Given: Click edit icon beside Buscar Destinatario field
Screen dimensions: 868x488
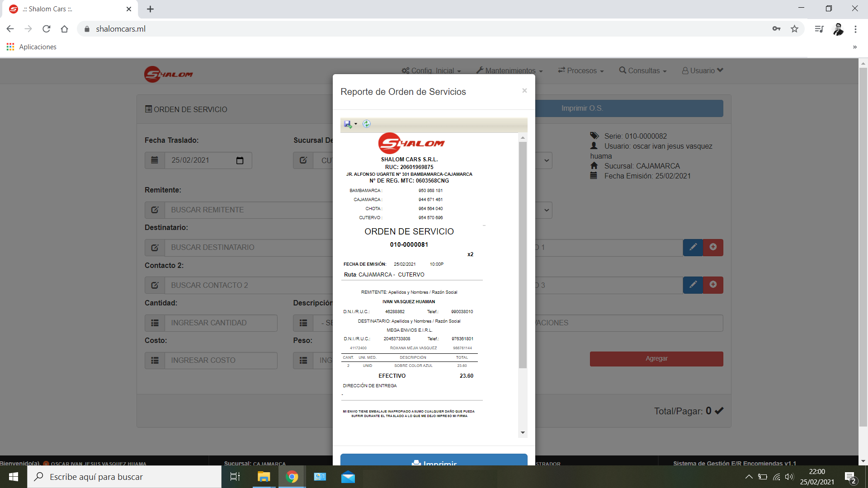Looking at the screenshot, I should click(155, 248).
